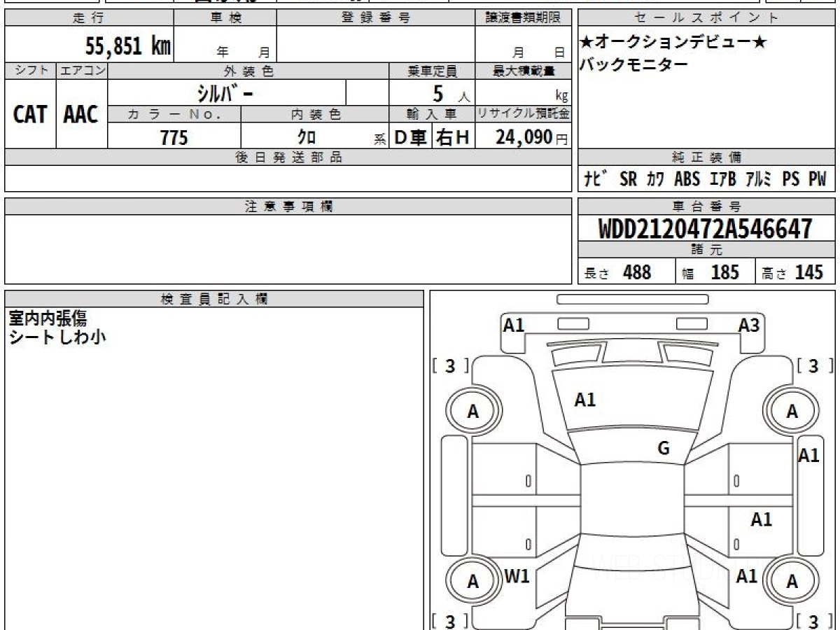Click the A3 damage mark on diagram
840x630 pixels.
[749, 325]
